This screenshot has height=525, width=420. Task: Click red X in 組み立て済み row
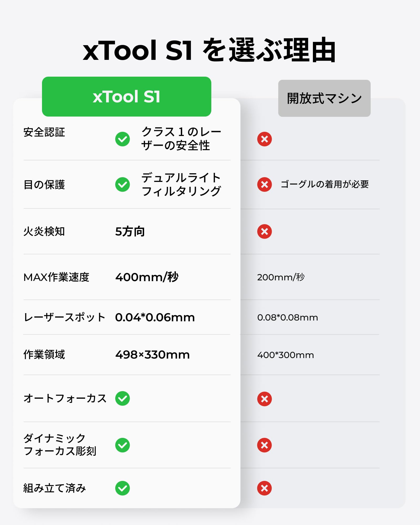264,488
